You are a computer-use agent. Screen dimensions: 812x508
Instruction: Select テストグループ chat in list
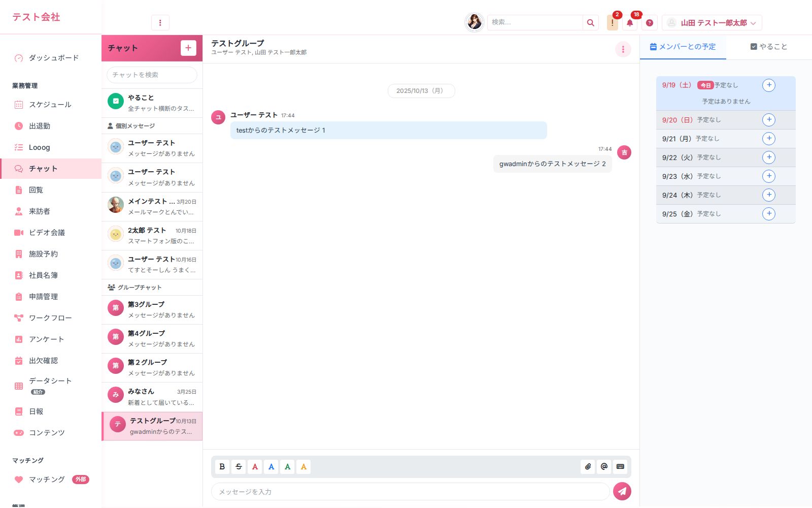click(x=152, y=426)
